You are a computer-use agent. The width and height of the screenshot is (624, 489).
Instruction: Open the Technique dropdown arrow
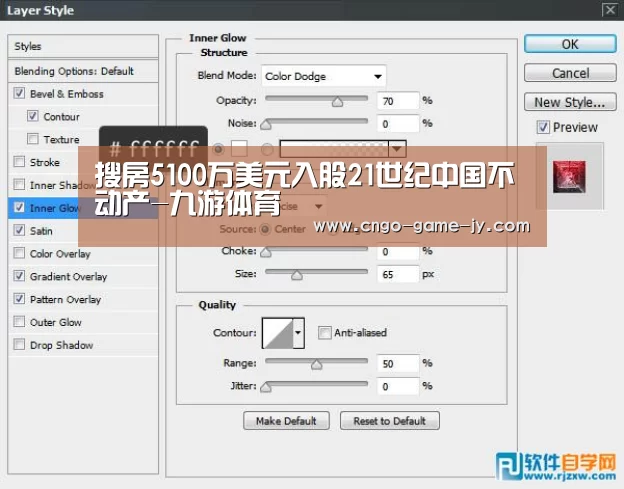(318, 206)
